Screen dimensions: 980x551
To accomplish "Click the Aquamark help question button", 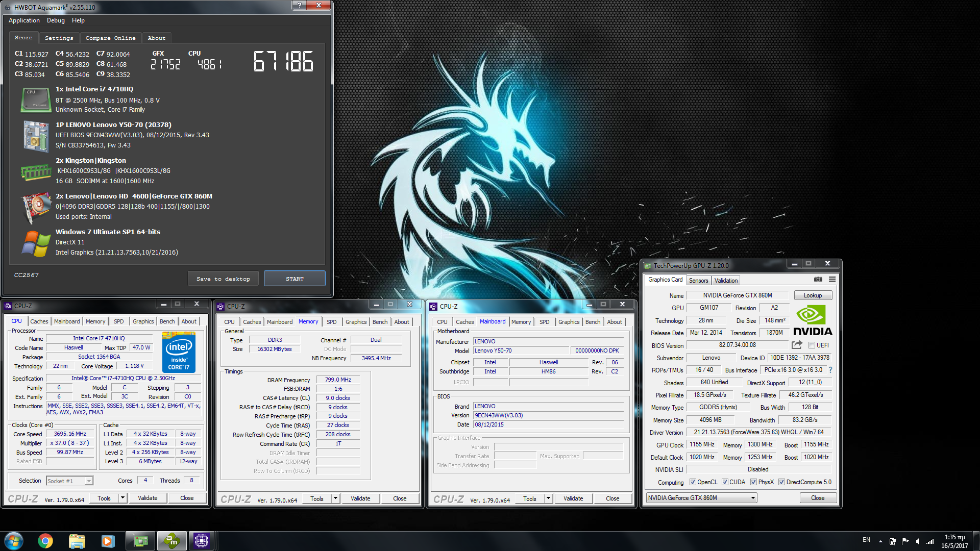I will (x=300, y=5).
